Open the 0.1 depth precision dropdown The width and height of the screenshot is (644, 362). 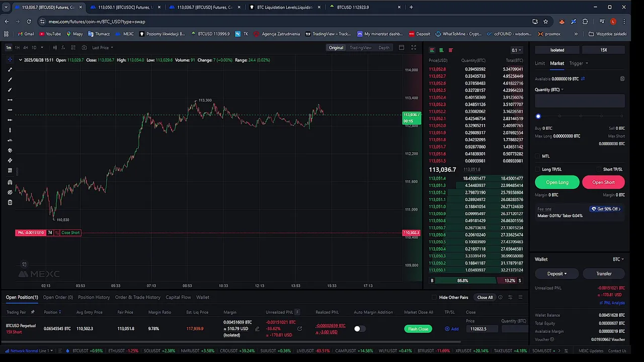[517, 50]
